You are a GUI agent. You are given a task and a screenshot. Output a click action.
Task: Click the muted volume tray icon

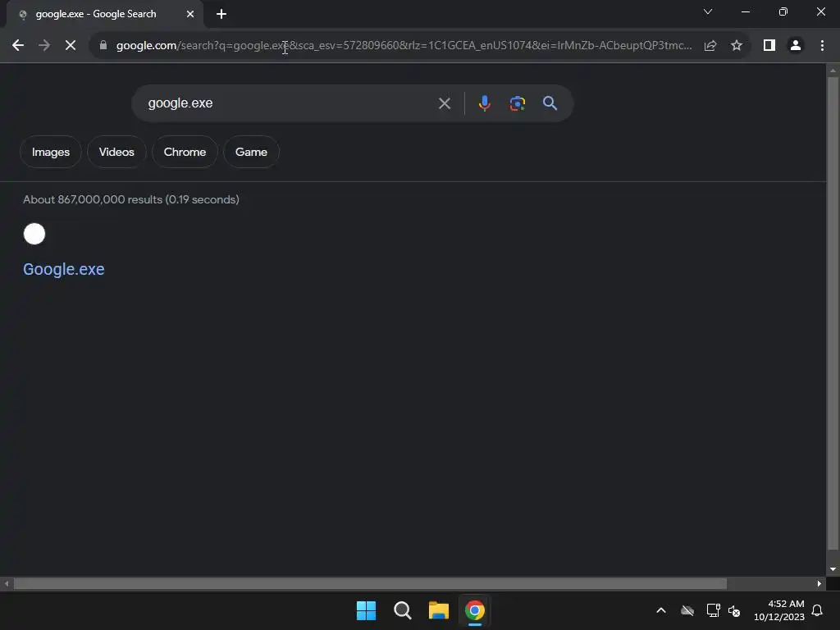coord(734,610)
